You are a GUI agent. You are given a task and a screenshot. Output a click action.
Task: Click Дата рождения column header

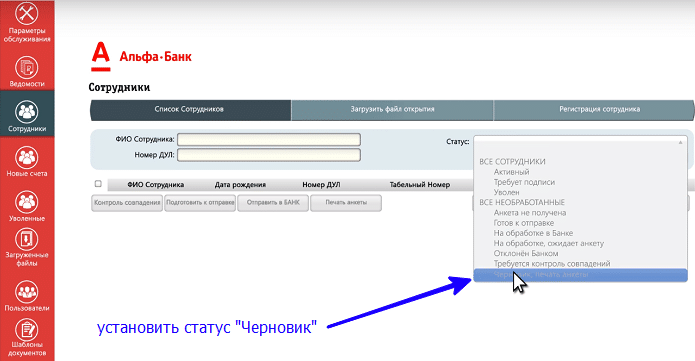click(x=240, y=185)
